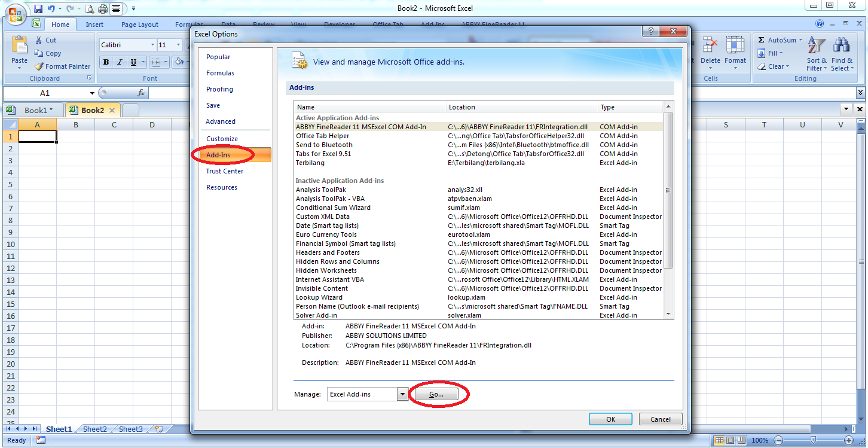Image resolution: width=868 pixels, height=448 pixels.
Task: Expand the formula bar chevron
Action: point(860,93)
